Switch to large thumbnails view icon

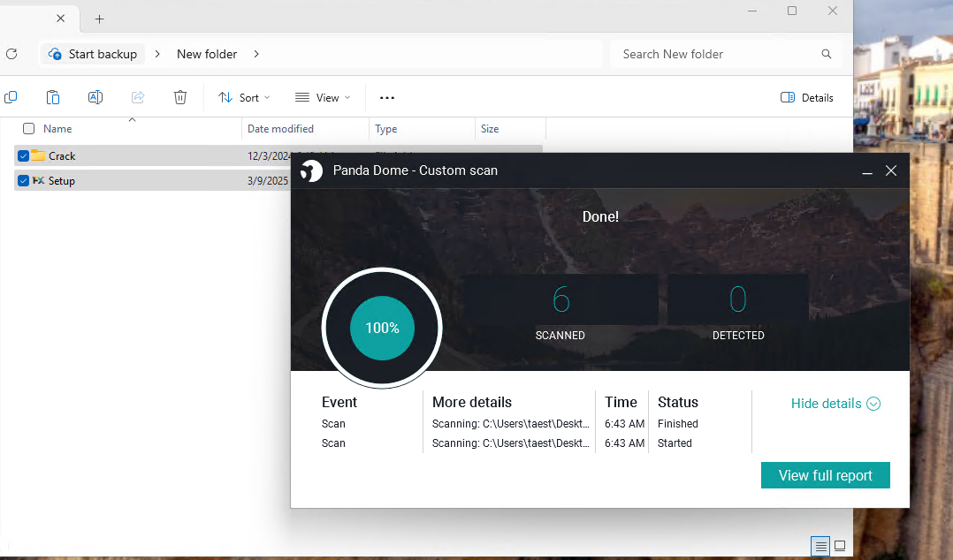pyautogui.click(x=840, y=545)
